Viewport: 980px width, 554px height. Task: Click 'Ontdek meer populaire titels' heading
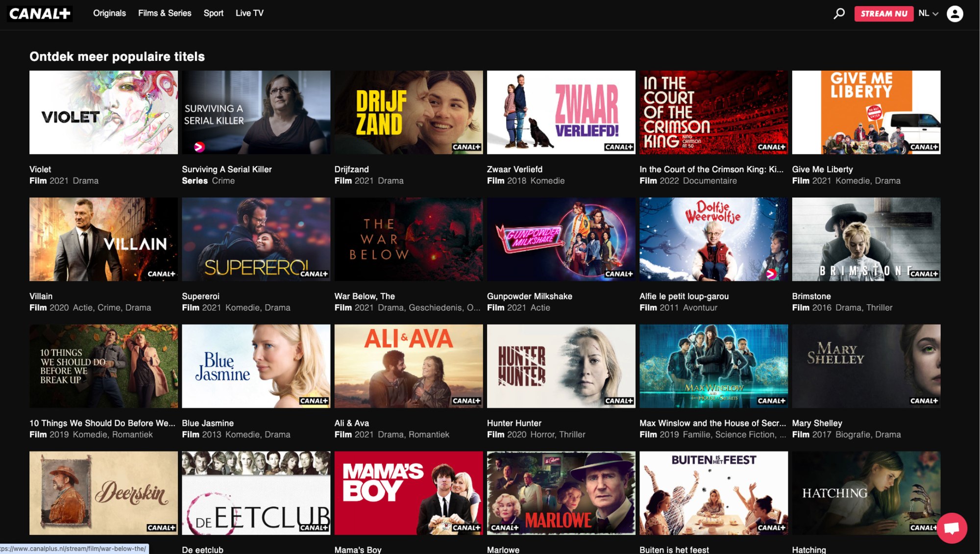(117, 56)
